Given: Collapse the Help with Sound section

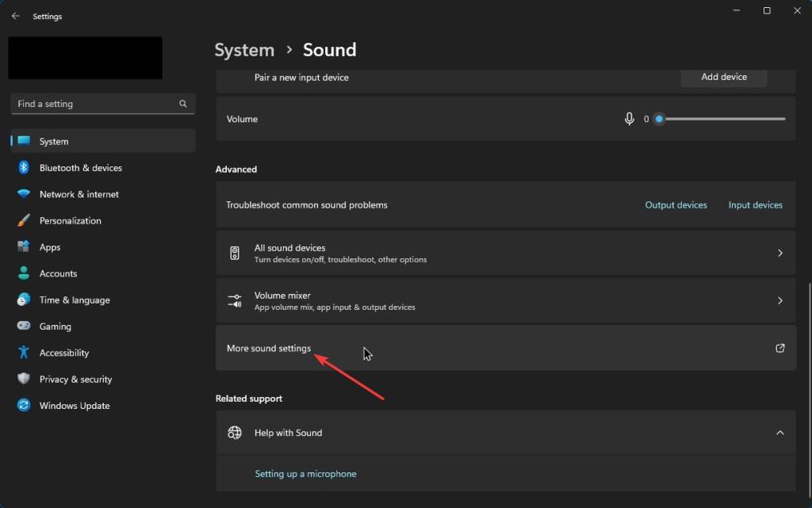Looking at the screenshot, I should pyautogui.click(x=778, y=433).
